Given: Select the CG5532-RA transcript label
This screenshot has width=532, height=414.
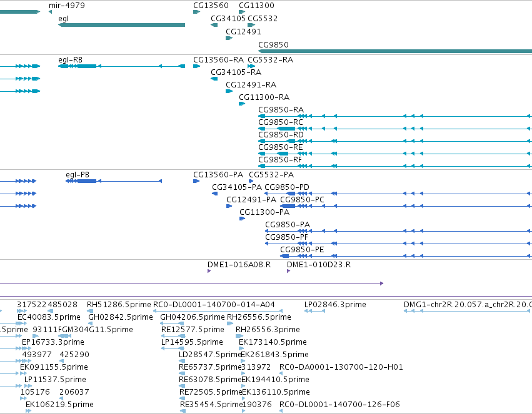Looking at the screenshot, I should click(271, 60).
